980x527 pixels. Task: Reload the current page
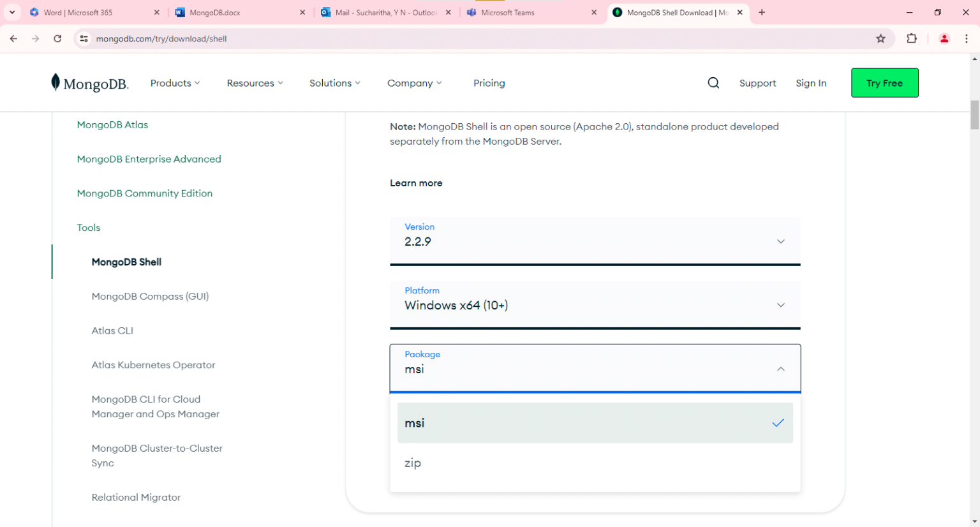(x=57, y=38)
